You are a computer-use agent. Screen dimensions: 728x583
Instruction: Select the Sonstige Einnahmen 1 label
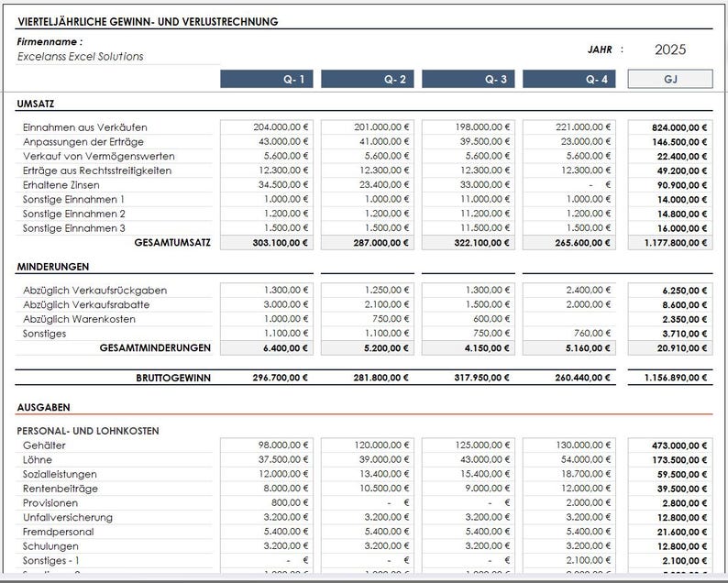click(x=73, y=200)
